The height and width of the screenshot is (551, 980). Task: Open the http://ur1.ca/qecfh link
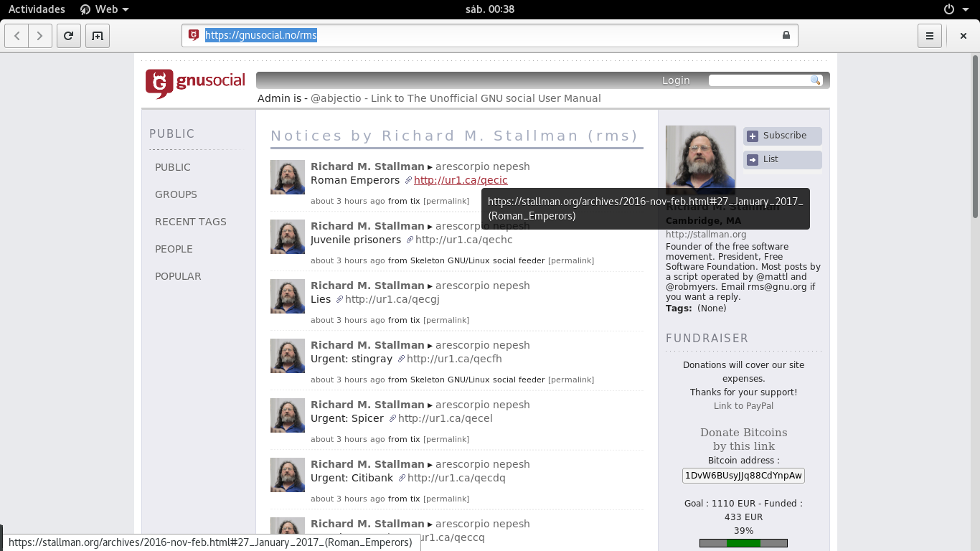coord(454,359)
